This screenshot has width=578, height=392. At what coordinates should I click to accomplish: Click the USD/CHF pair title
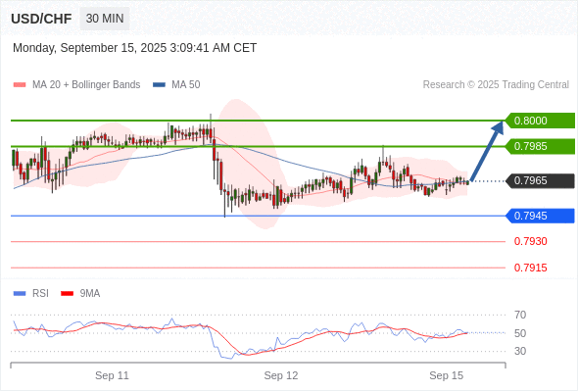click(x=41, y=19)
